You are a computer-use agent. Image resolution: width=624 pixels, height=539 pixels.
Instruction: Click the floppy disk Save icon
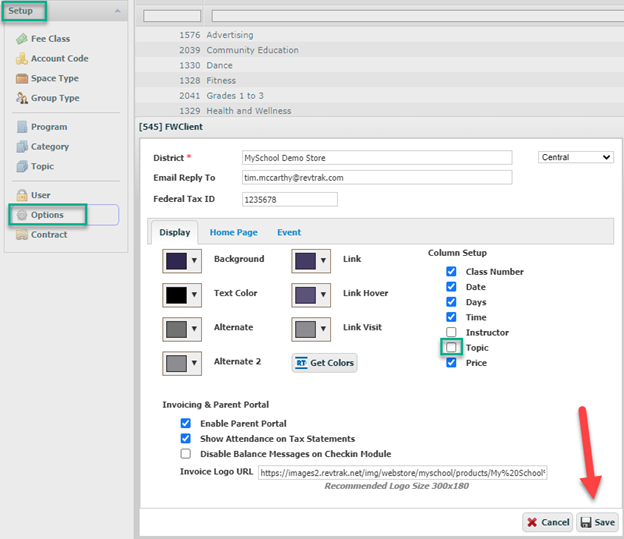pyautogui.click(x=586, y=522)
